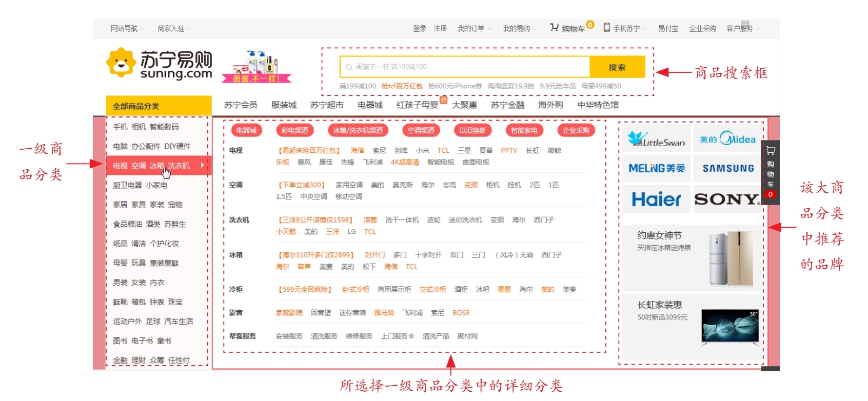Expand the 网站导航 dropdown

127,29
